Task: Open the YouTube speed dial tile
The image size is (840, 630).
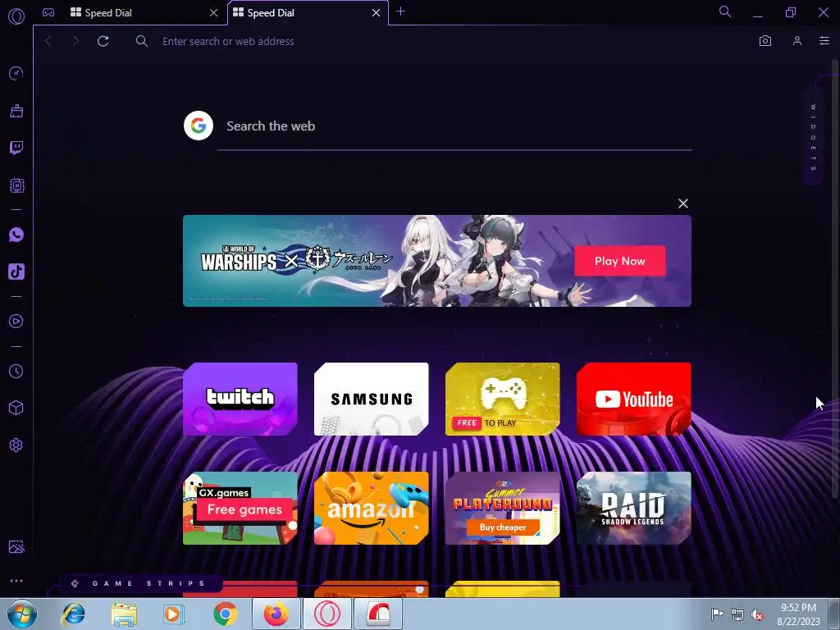Action: pos(634,399)
